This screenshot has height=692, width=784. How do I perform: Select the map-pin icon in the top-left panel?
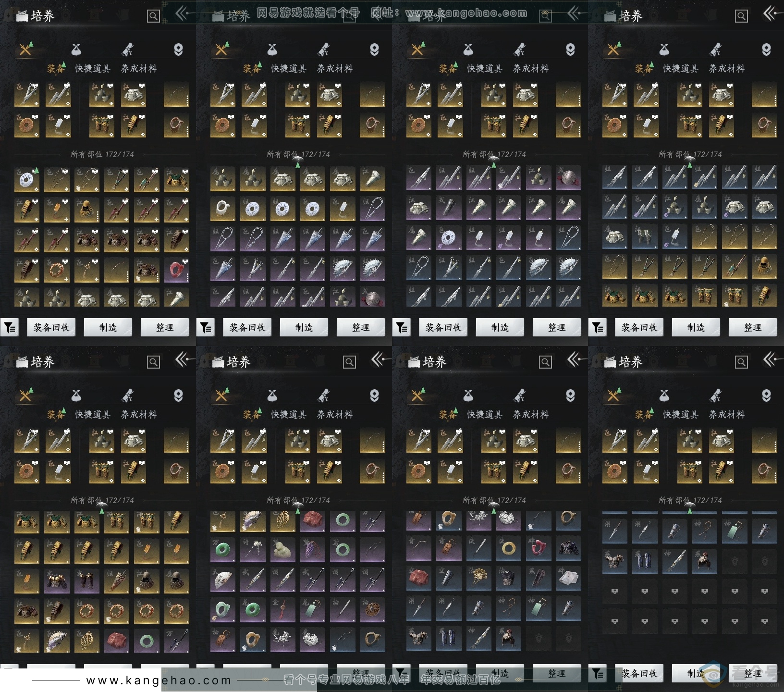coord(178,49)
